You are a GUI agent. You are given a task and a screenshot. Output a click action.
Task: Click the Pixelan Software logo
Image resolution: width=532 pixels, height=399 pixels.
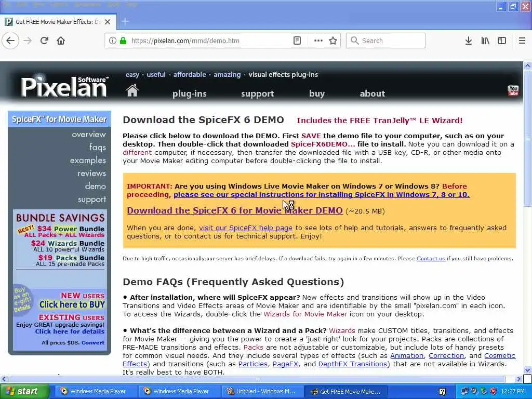[64, 86]
